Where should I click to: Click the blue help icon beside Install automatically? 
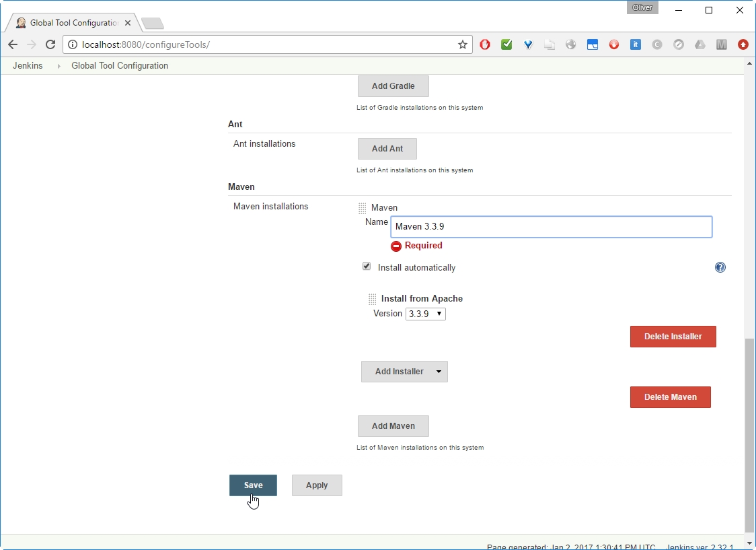click(x=720, y=267)
